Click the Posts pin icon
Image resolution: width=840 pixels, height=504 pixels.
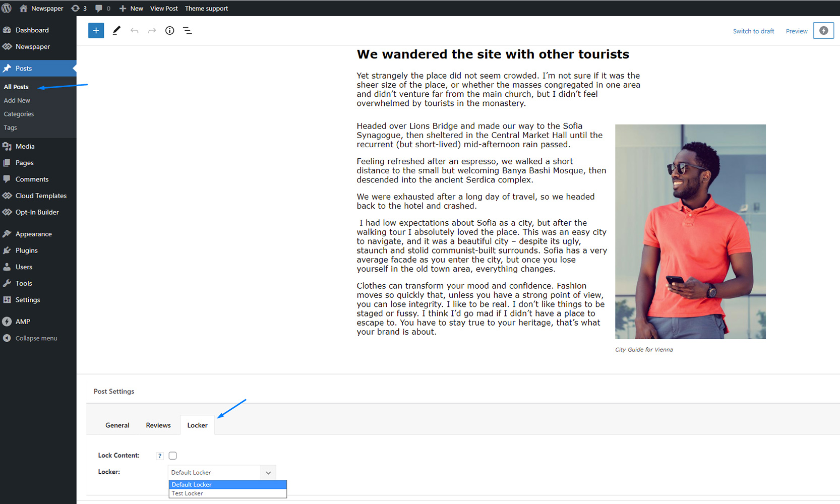(x=7, y=68)
